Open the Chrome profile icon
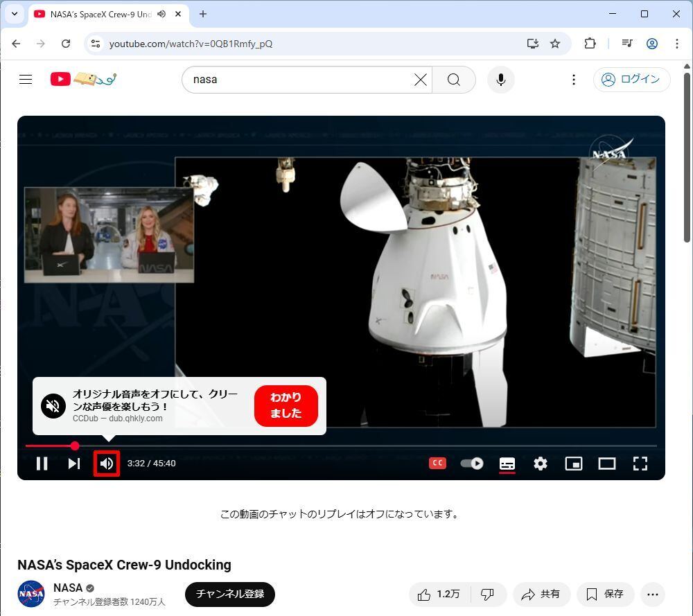 coord(652,43)
